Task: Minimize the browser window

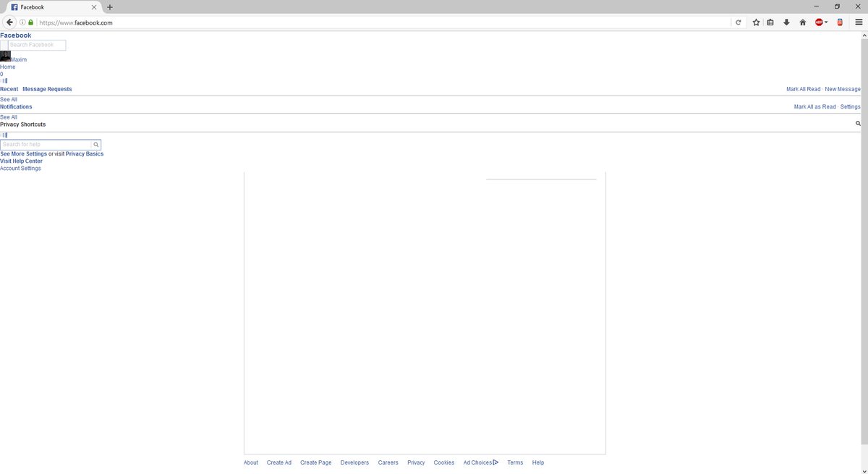Action: (817, 6)
